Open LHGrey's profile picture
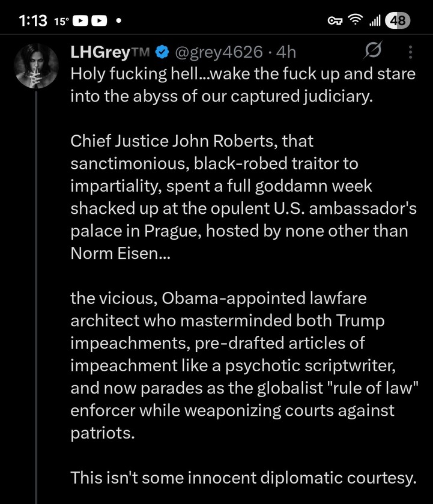433x504 pixels. coord(35,65)
